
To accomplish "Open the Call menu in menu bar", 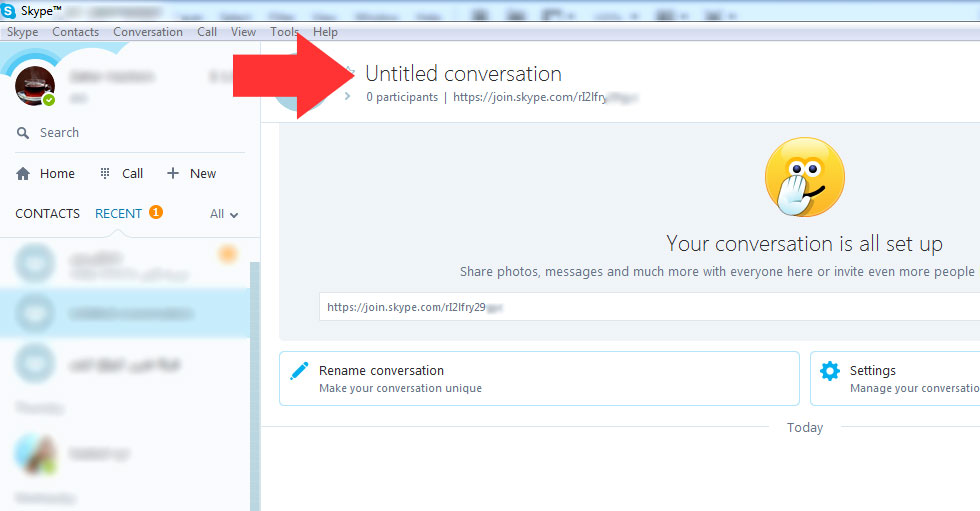I will coord(207,32).
